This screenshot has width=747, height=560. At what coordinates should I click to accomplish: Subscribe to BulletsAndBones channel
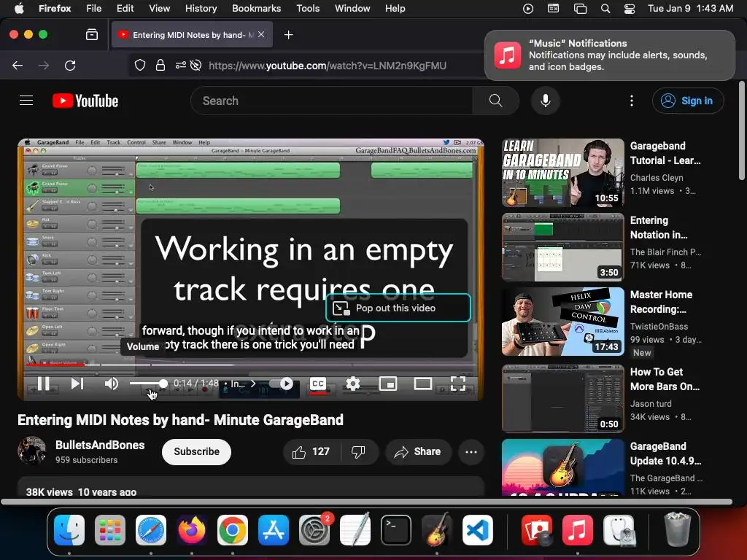click(x=196, y=451)
